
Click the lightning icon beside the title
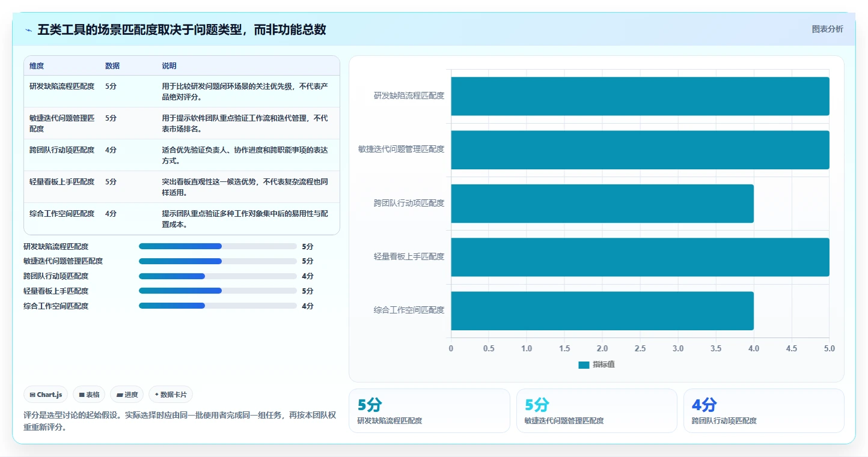pos(29,29)
